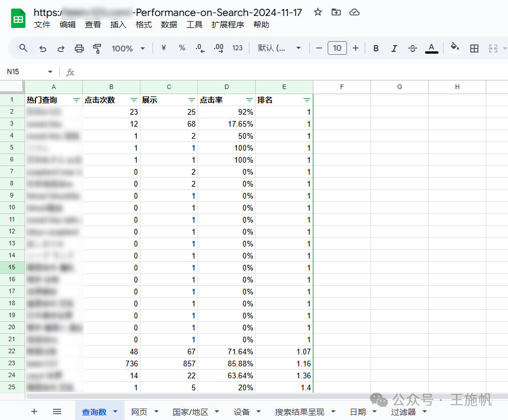Increase font size with plus button
This screenshot has height=420, width=508.
pos(356,49)
